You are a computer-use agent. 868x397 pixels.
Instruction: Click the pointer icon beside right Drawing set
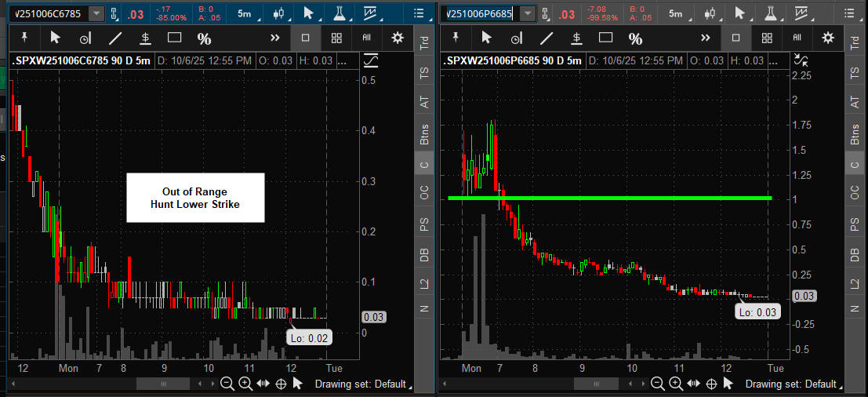[728, 383]
